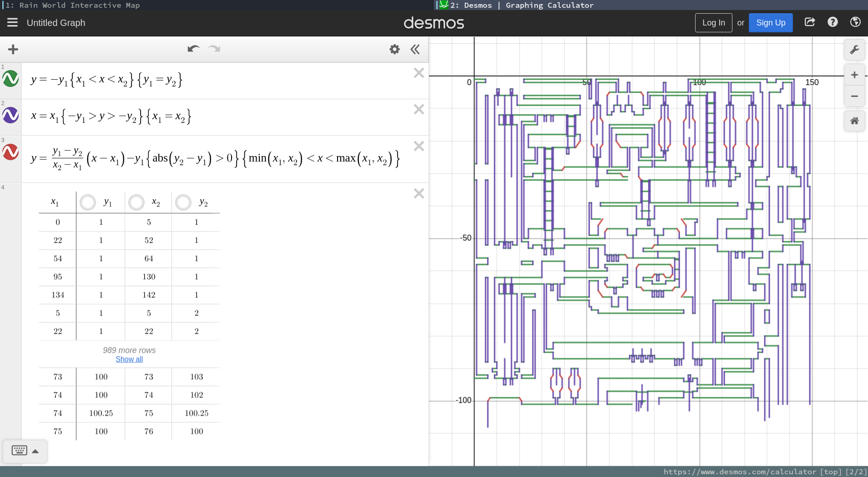Open the on-screen keyboard

19,450
